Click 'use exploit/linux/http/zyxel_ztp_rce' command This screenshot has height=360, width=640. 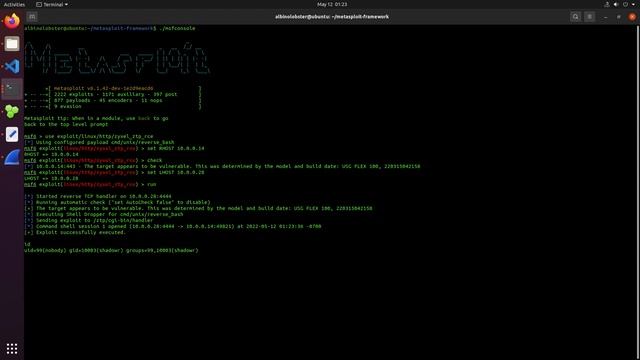point(99,136)
